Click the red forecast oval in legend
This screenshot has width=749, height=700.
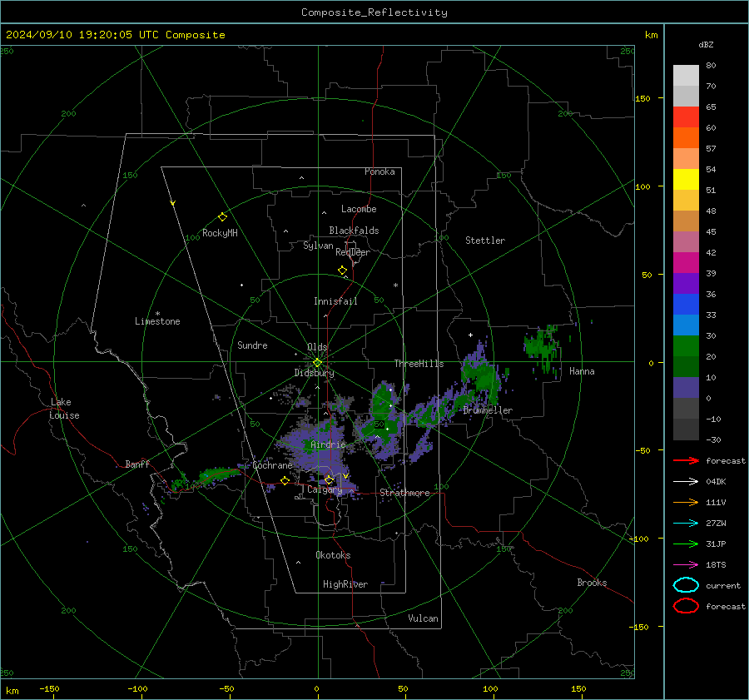pos(686,606)
